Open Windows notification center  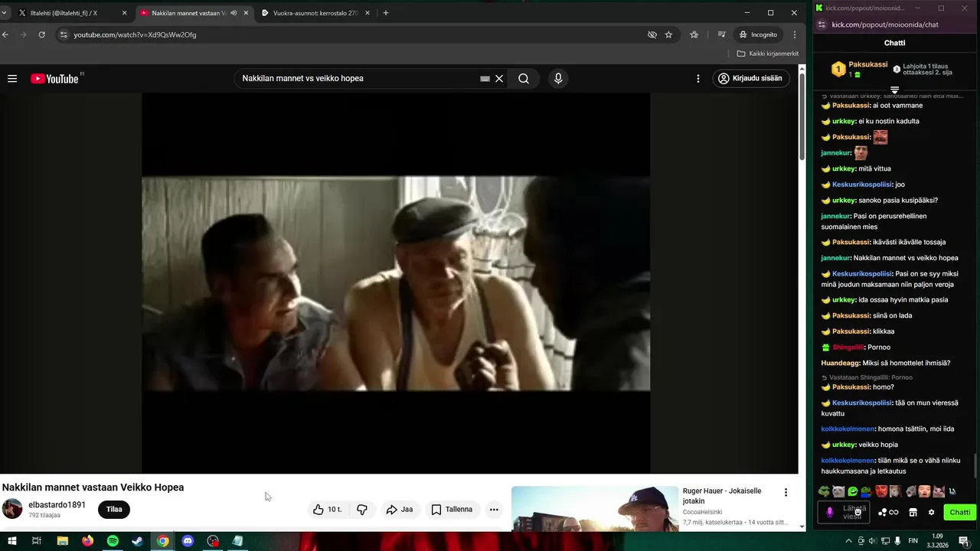click(x=965, y=541)
